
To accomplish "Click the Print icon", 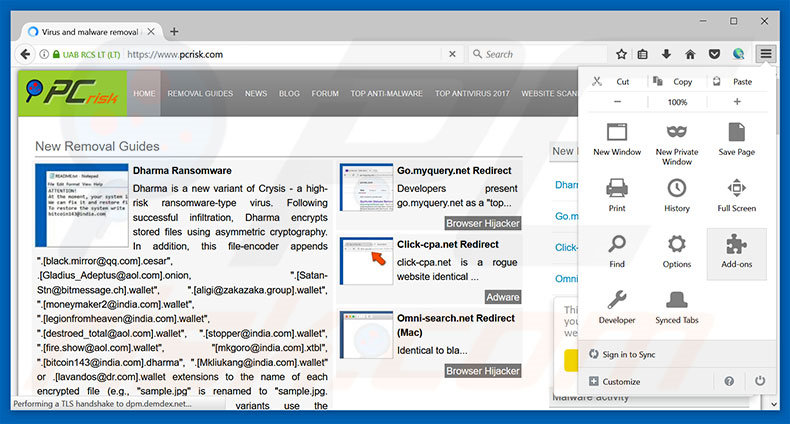I will pyautogui.click(x=617, y=188).
